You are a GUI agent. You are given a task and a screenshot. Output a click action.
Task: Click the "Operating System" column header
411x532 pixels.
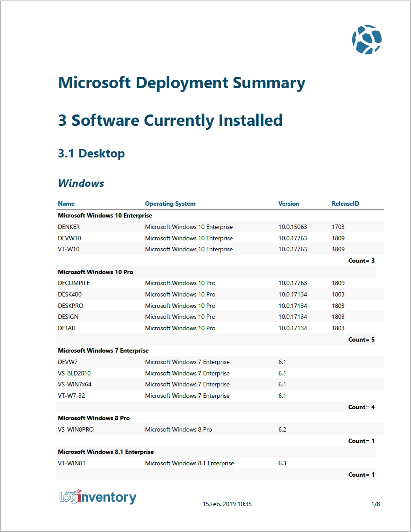click(170, 204)
